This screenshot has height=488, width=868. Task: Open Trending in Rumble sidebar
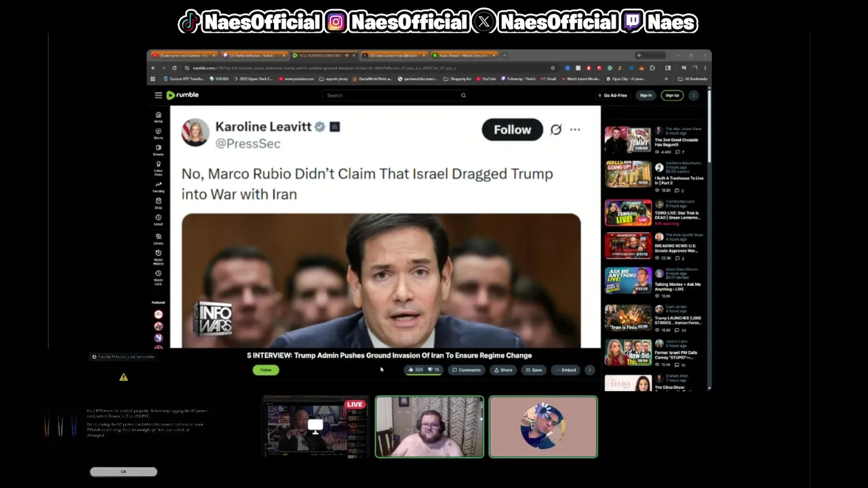point(158,186)
